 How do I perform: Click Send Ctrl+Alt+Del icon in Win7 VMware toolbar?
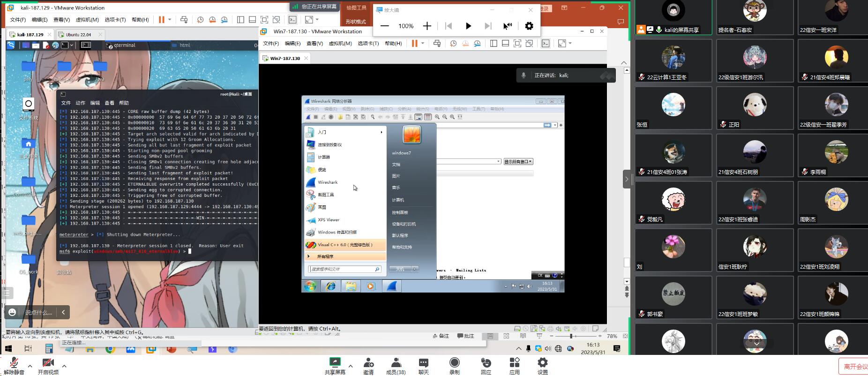click(x=437, y=43)
